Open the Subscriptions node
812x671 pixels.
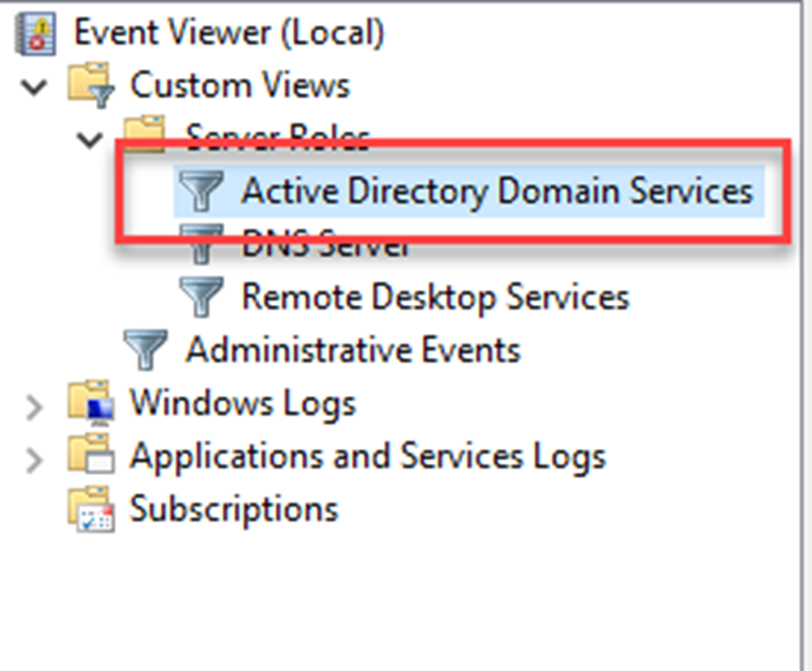[x=234, y=509]
